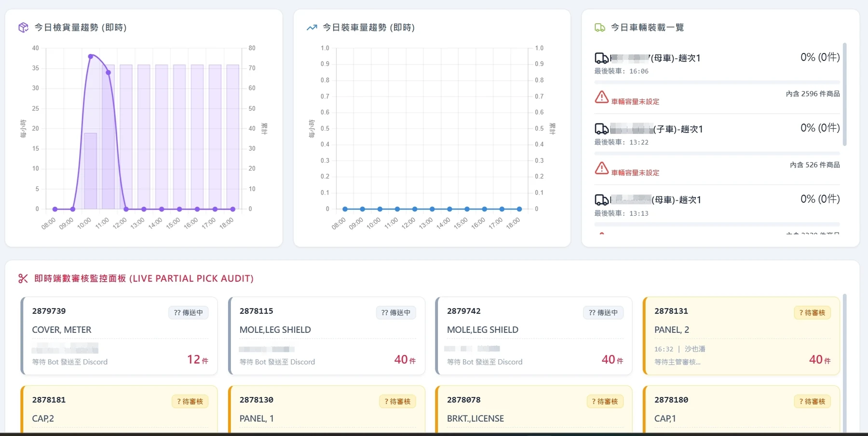Viewport: 868px width, 436px height.
Task: Click warning triangle in the 526 件商品 row
Action: point(601,168)
